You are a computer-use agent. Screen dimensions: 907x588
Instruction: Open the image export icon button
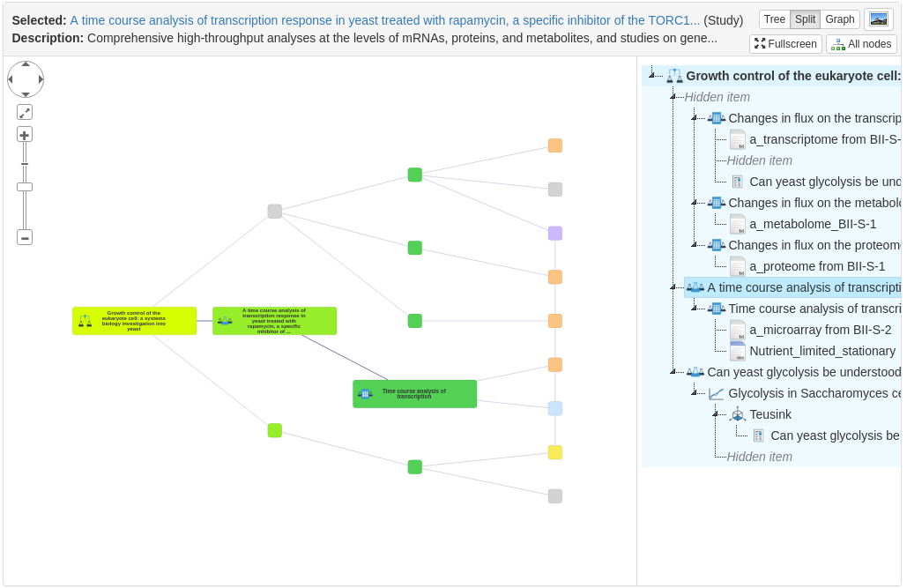pyautogui.click(x=878, y=19)
